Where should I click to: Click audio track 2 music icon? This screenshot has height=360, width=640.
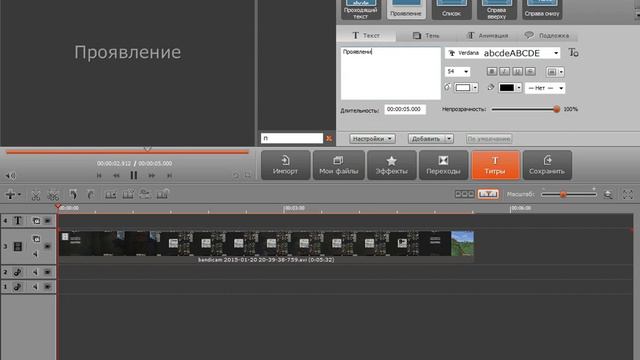[x=18, y=272]
